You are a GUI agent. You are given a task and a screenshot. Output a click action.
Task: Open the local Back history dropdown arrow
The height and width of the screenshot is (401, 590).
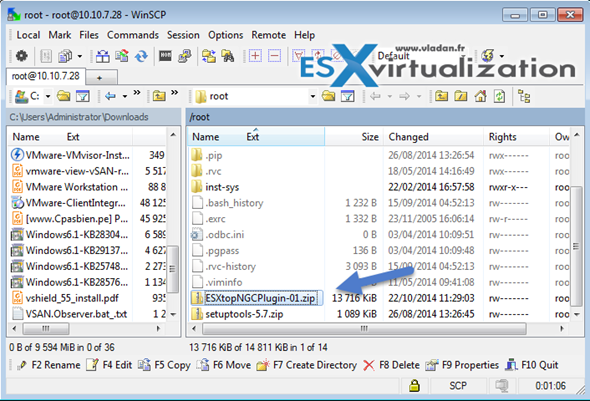point(125,97)
